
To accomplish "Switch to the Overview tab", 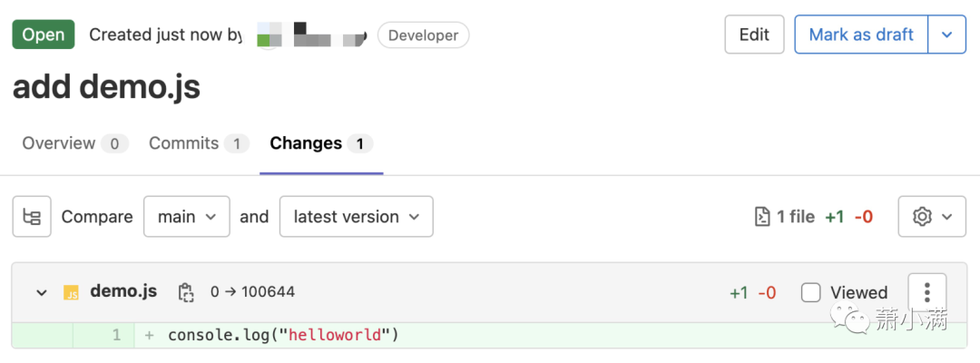I will [x=59, y=143].
